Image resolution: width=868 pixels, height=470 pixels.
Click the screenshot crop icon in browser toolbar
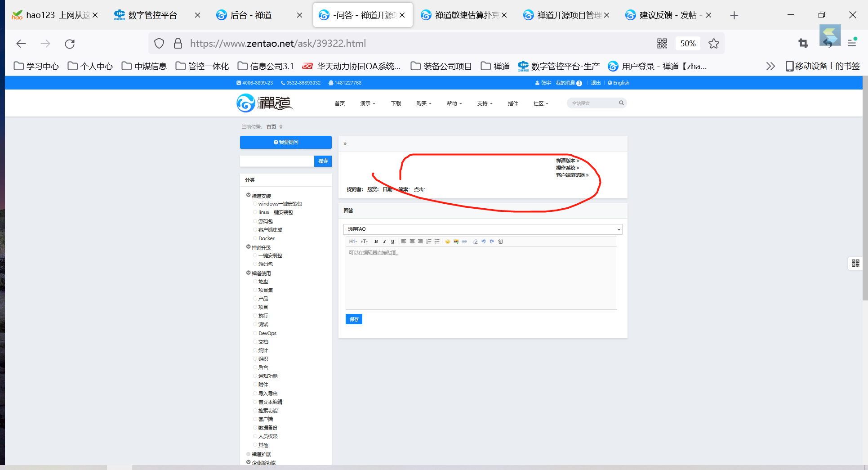[x=803, y=43]
